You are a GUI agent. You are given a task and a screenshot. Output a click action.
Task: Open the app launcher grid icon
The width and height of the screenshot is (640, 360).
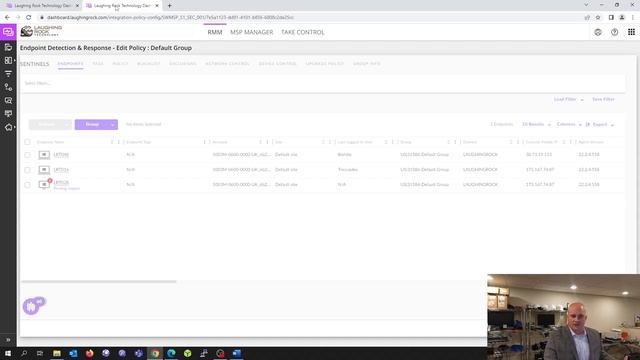pos(631,32)
